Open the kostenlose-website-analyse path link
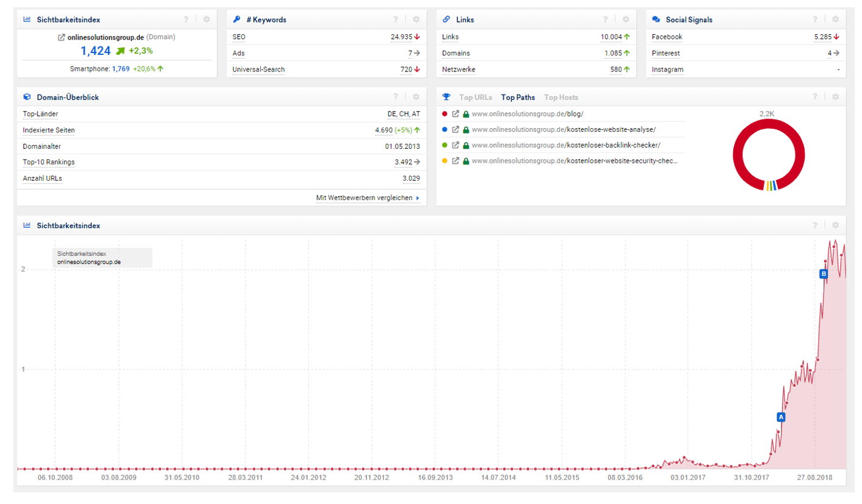 564,129
